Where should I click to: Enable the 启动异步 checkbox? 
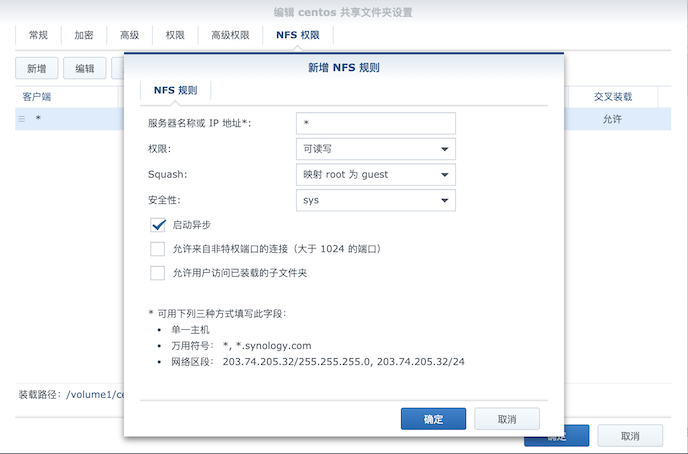158,225
